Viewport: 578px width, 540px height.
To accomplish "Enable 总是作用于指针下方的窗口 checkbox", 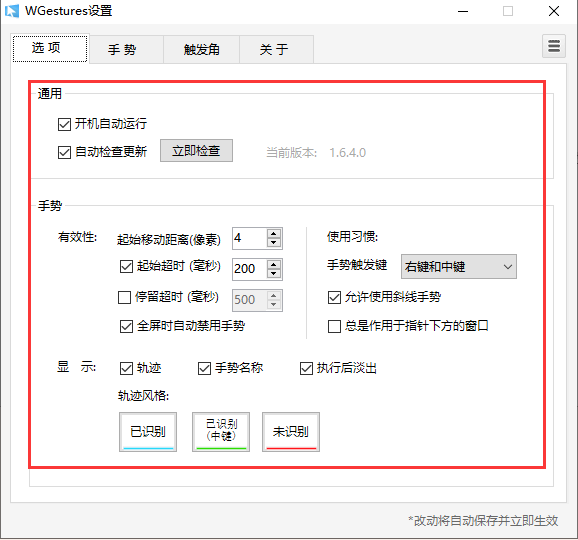I will (x=334, y=326).
